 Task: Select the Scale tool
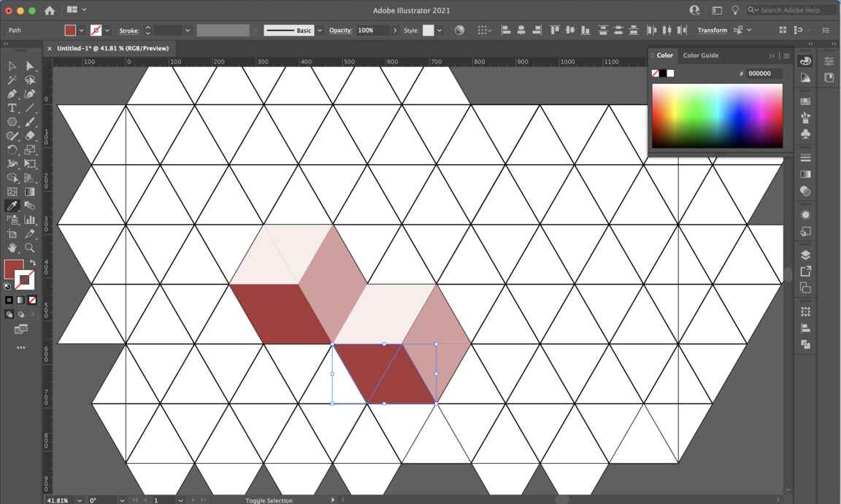pyautogui.click(x=30, y=150)
